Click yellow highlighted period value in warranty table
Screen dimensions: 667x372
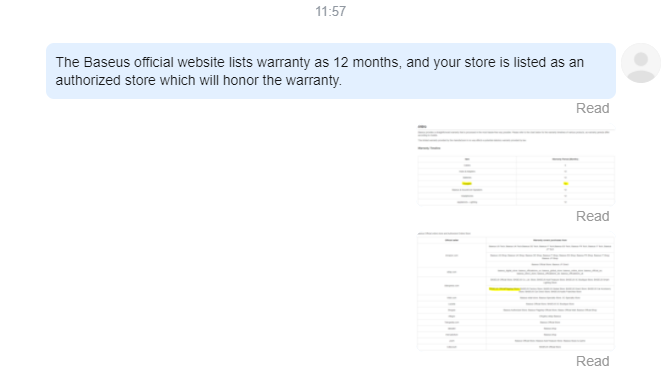pos(565,184)
